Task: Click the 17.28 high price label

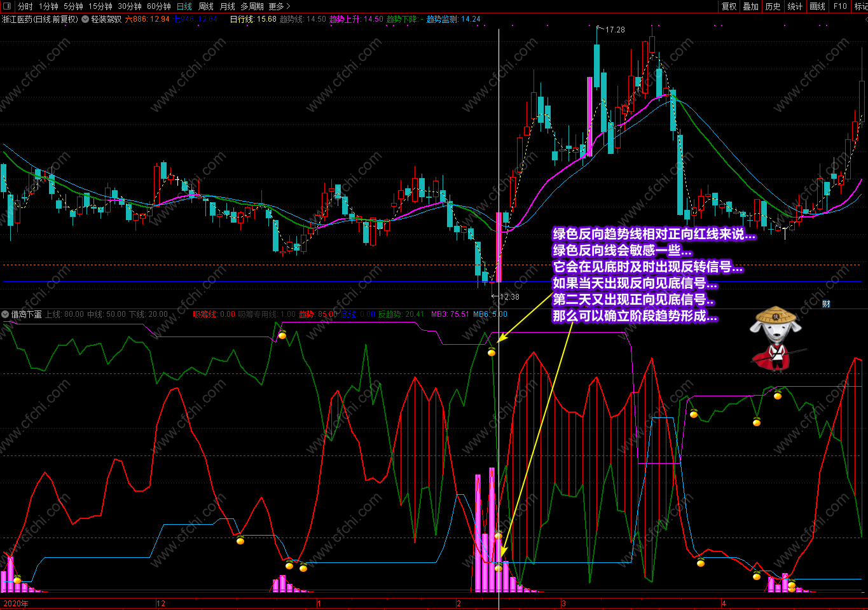Action: (x=615, y=30)
